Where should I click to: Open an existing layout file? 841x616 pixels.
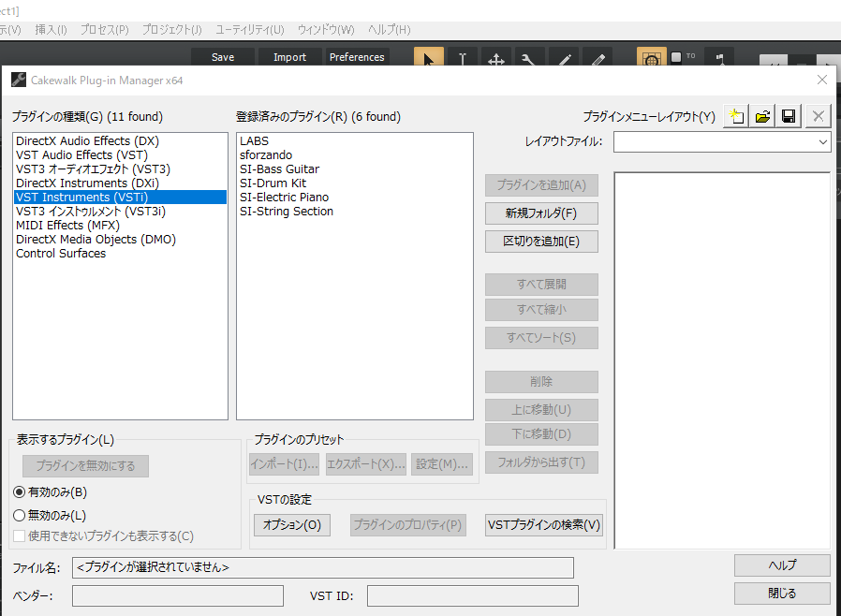click(x=762, y=115)
